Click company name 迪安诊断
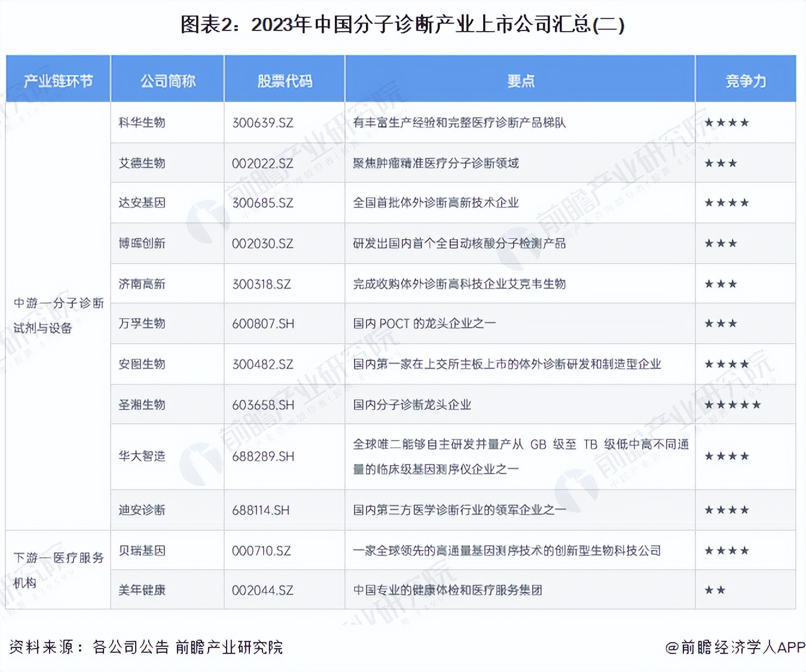 click(142, 510)
